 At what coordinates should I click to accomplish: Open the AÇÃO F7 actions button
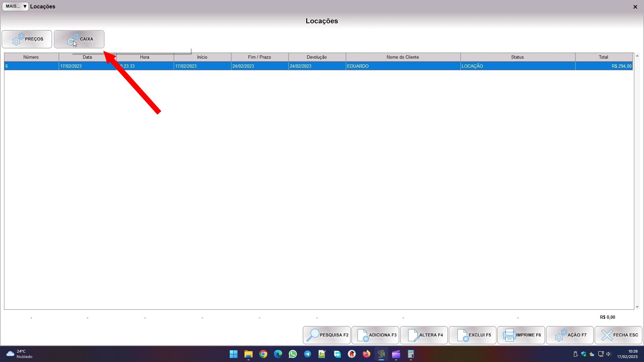click(x=570, y=335)
